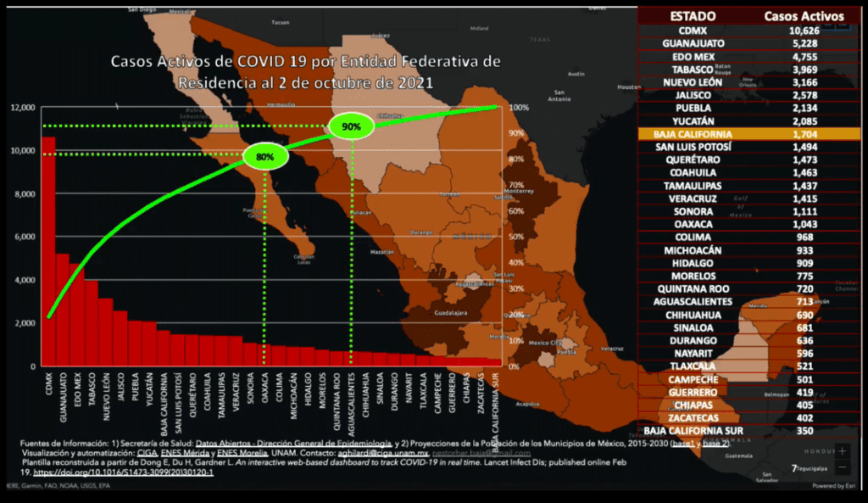Select the YUCATÁN row showing 2,085
Viewport: 868px width, 503px height.
click(749, 120)
